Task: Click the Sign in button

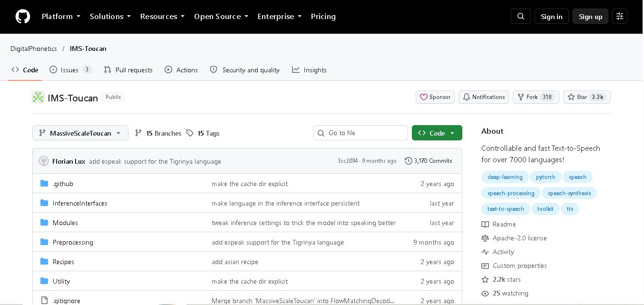Action: pyautogui.click(x=552, y=16)
